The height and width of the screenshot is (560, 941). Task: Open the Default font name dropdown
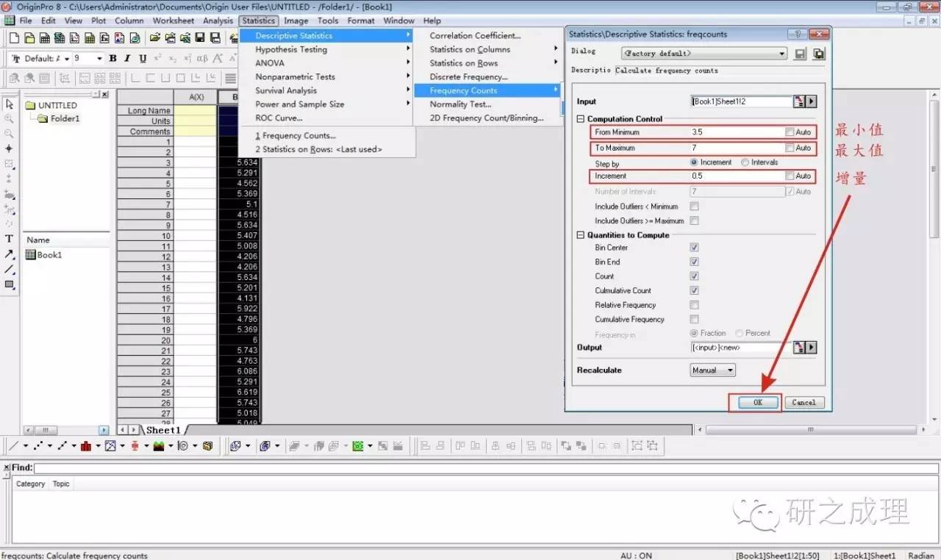point(67,59)
